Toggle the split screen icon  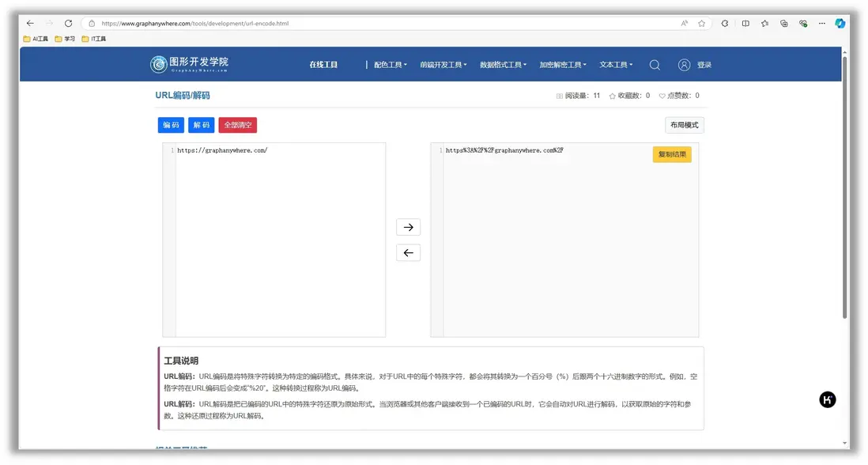click(745, 23)
